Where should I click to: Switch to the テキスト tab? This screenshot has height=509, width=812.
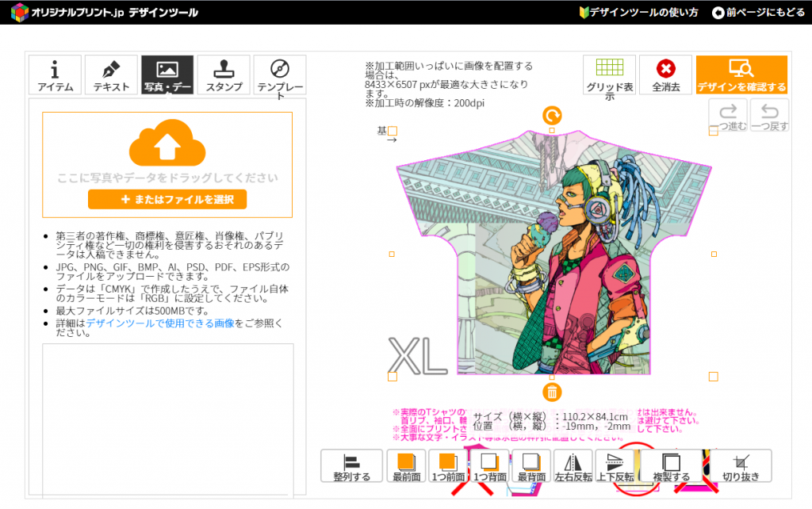click(x=111, y=75)
